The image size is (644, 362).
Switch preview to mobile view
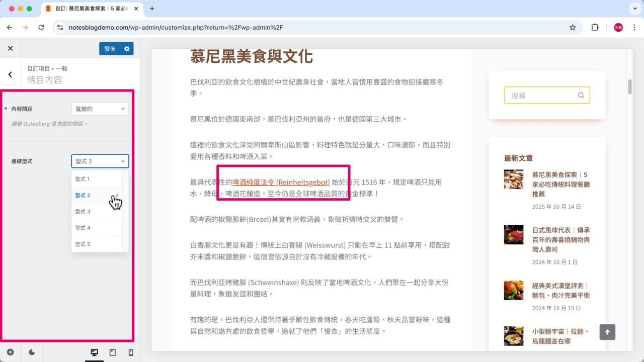tap(130, 352)
